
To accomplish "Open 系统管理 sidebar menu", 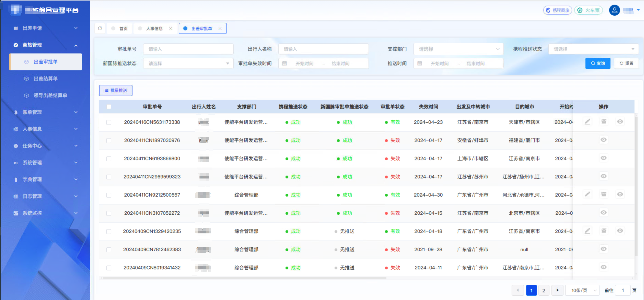I will coord(46,163).
